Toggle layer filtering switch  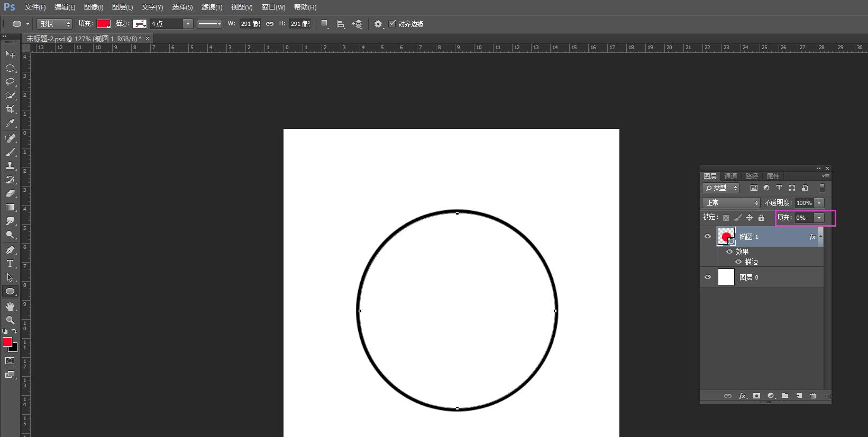822,188
